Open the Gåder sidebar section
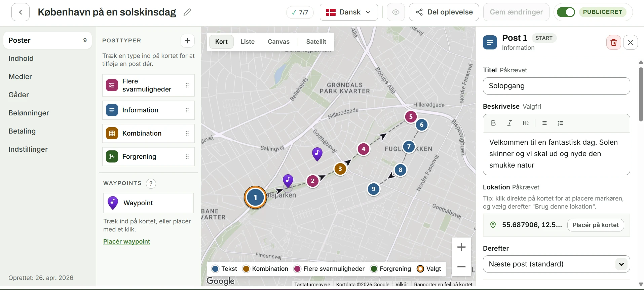 tap(47, 95)
